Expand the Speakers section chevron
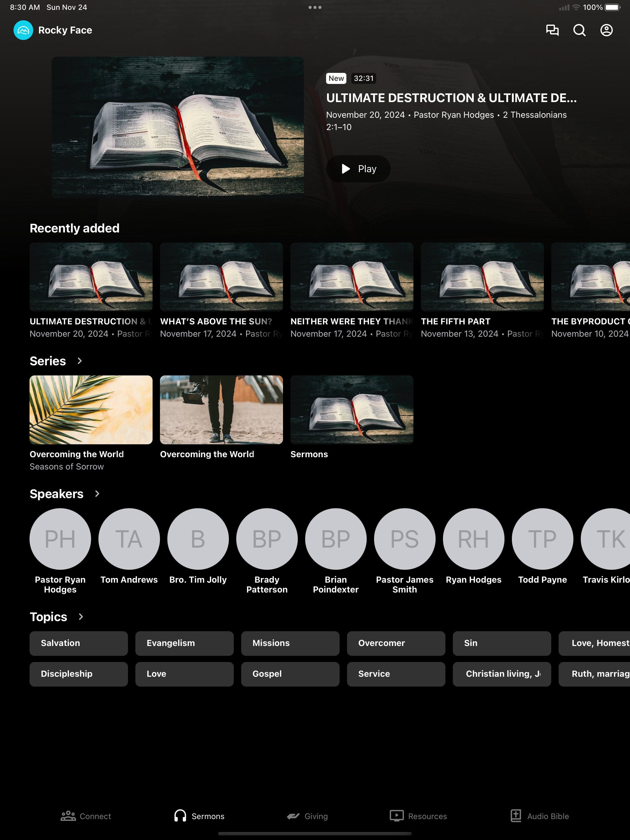The width and height of the screenshot is (630, 840). click(x=97, y=494)
